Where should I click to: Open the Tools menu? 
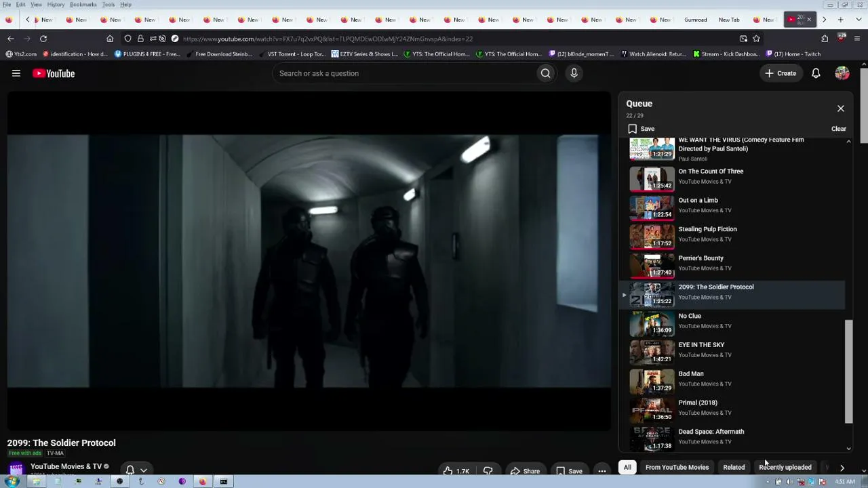pos(108,5)
